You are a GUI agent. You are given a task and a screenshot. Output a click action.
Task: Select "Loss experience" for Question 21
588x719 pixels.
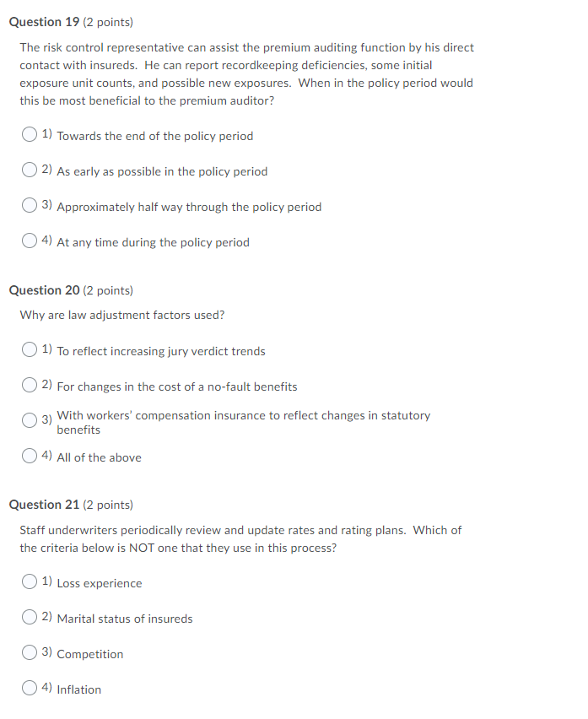click(28, 581)
